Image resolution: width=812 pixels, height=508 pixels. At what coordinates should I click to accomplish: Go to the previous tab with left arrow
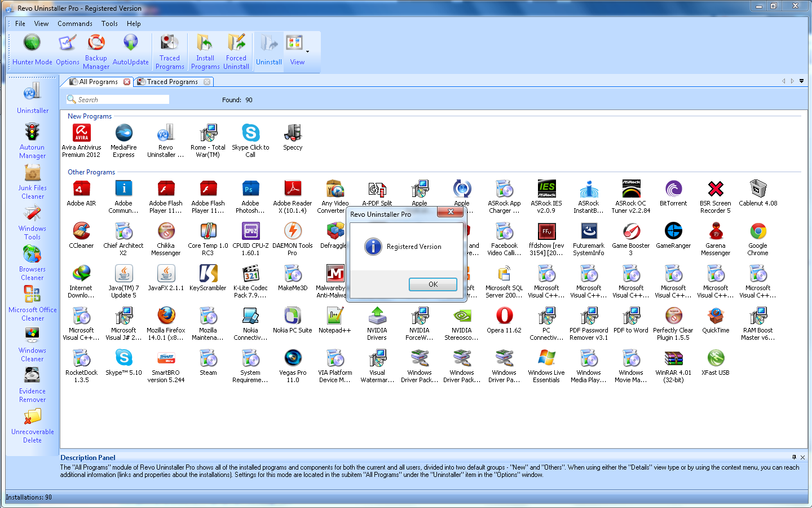click(x=783, y=81)
